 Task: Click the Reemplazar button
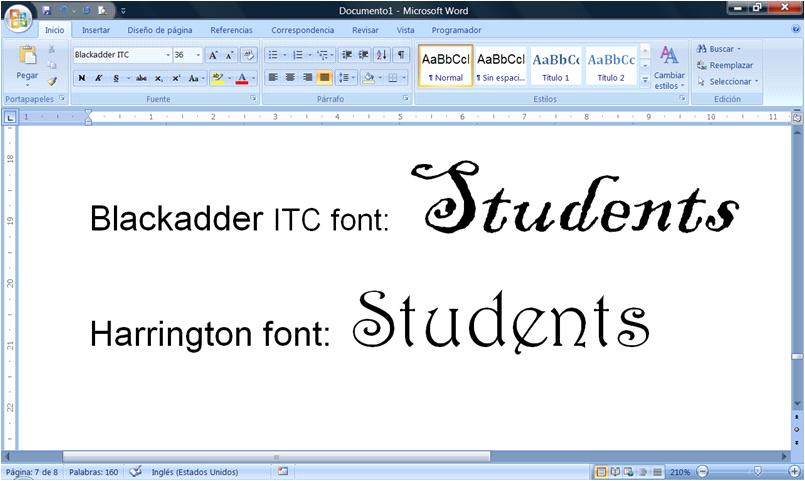pos(725,65)
